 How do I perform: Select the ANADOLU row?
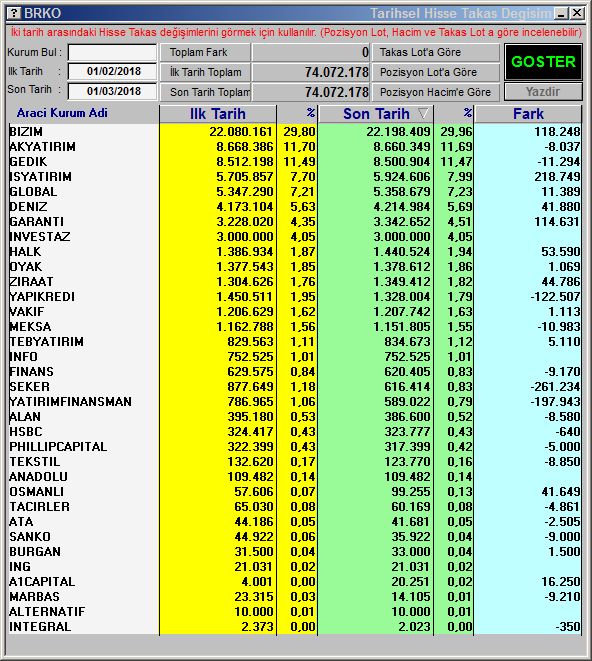pos(295,476)
